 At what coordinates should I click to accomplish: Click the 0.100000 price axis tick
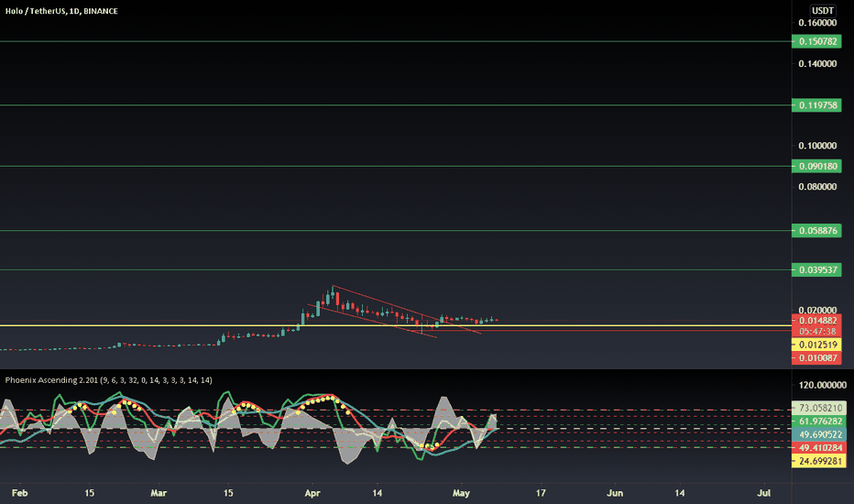pyautogui.click(x=817, y=146)
